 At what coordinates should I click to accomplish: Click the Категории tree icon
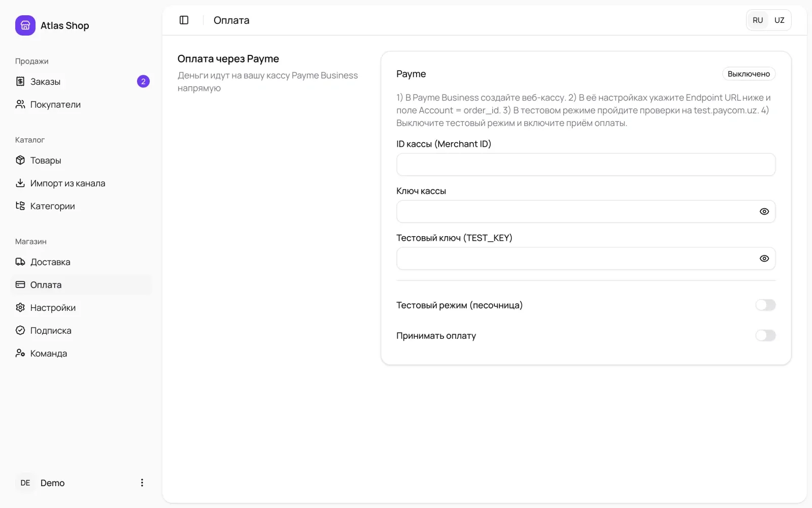pos(20,206)
